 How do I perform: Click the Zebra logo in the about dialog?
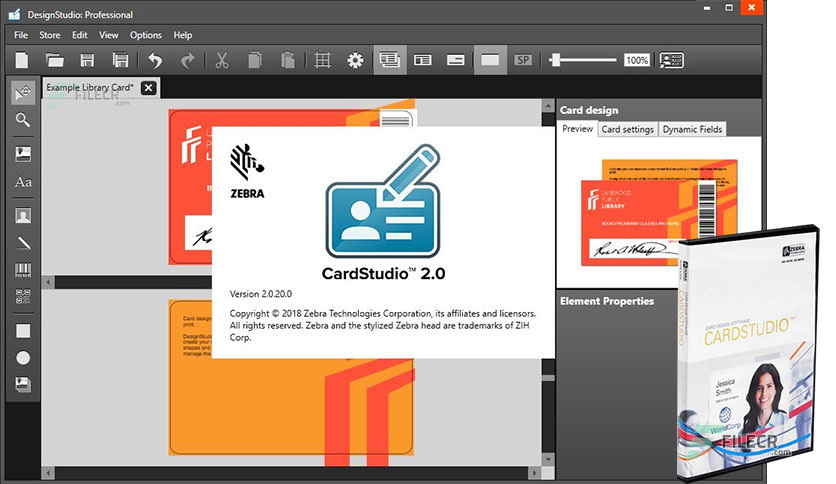pos(247,171)
